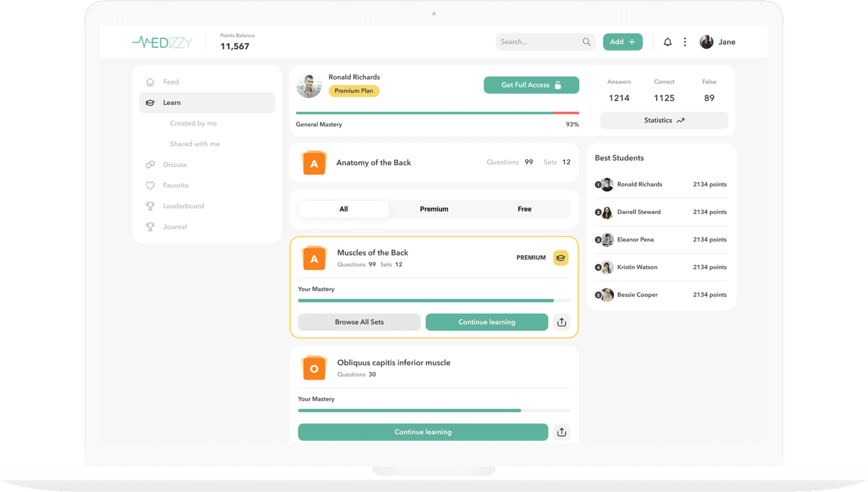Click the General Mastery progress bar
The image size is (868, 492).
click(x=437, y=113)
